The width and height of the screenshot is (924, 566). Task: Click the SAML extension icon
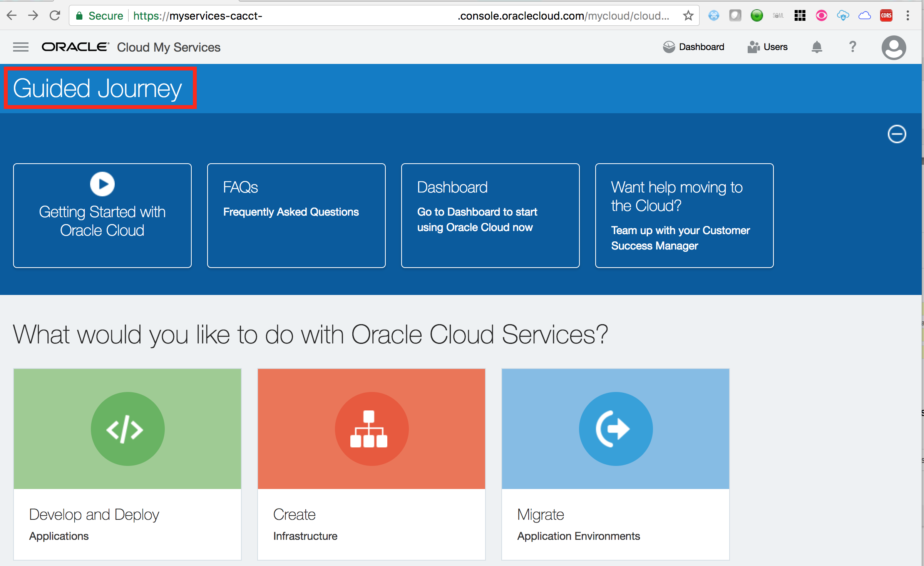click(x=778, y=16)
